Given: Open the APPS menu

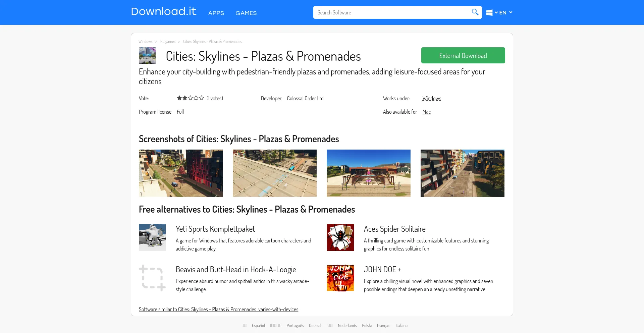Looking at the screenshot, I should coord(216,13).
